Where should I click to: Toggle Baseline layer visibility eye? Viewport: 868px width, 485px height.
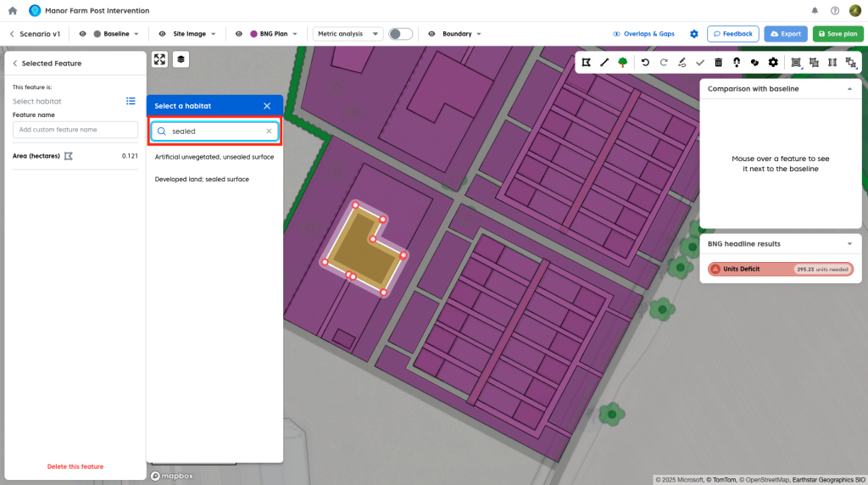(83, 34)
